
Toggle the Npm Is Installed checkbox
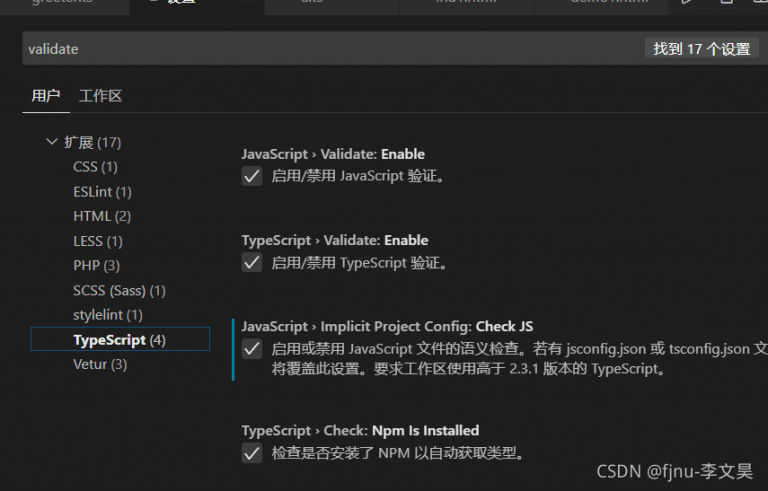pos(252,453)
